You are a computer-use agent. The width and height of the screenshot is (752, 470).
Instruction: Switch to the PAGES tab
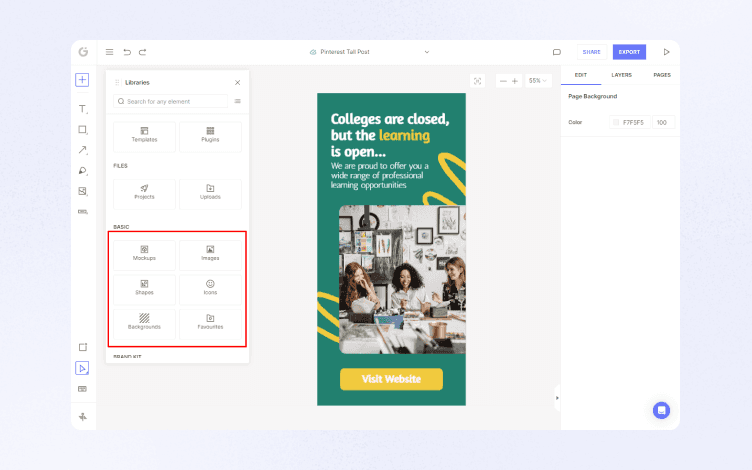tap(662, 75)
